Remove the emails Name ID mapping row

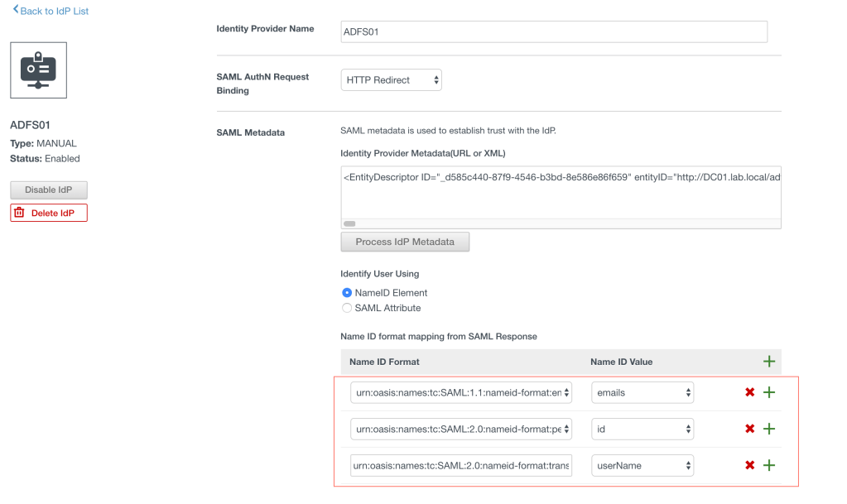coord(749,392)
